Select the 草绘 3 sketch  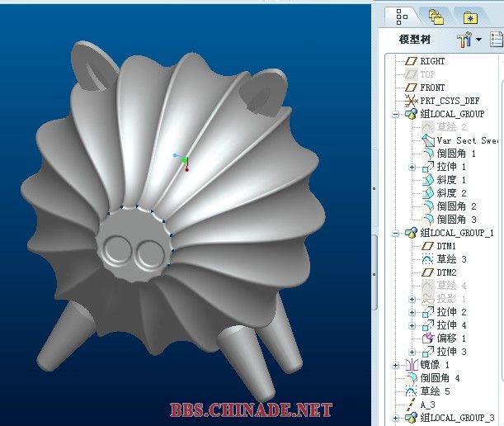click(444, 259)
